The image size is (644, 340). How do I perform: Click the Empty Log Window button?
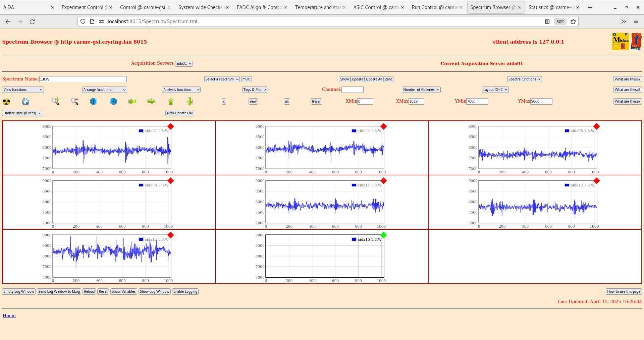click(19, 291)
